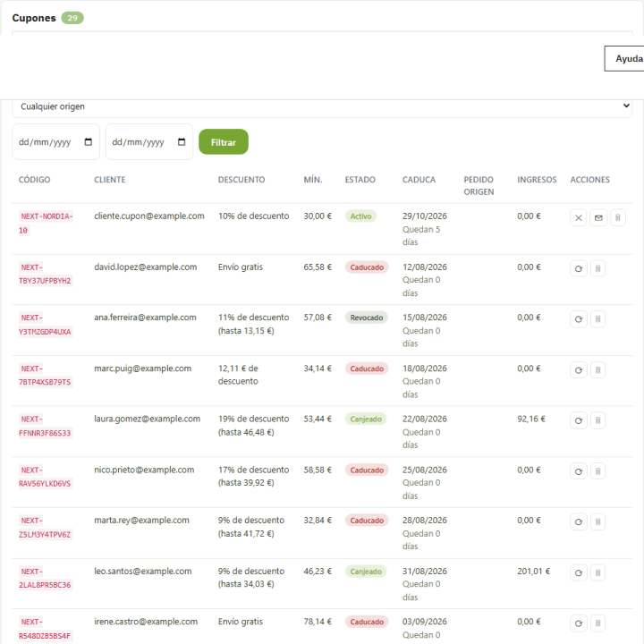Image resolution: width=644 pixels, height=644 pixels.
Task: Click the ACCIONES column header
Action: pyautogui.click(x=589, y=180)
